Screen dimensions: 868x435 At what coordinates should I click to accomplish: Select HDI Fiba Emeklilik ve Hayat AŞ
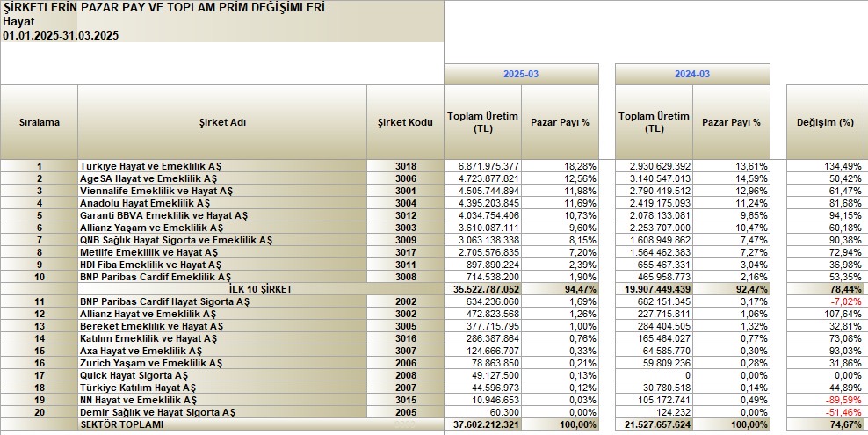222,265
